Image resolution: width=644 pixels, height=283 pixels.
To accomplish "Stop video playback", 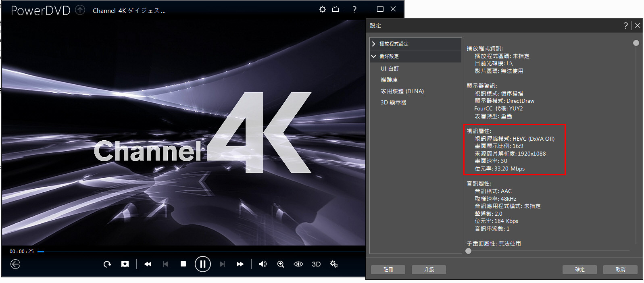I will pyautogui.click(x=183, y=264).
